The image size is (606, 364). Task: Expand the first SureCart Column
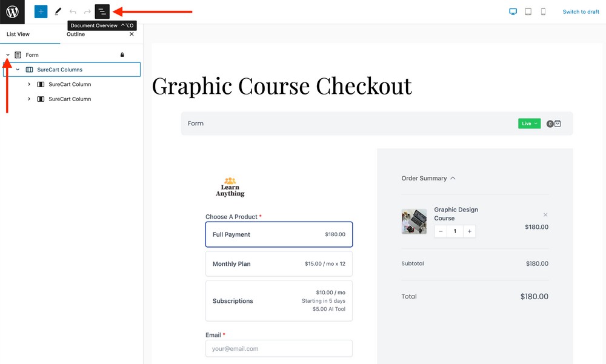[x=29, y=84]
